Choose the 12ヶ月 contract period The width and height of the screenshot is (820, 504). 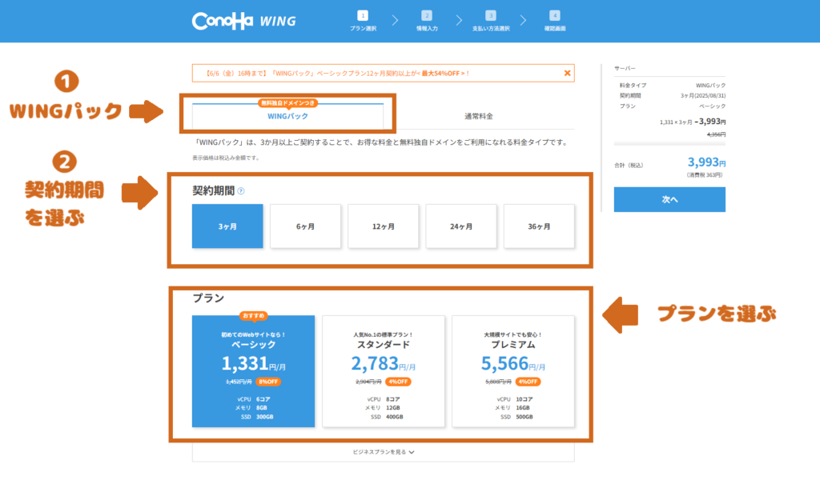click(x=384, y=226)
